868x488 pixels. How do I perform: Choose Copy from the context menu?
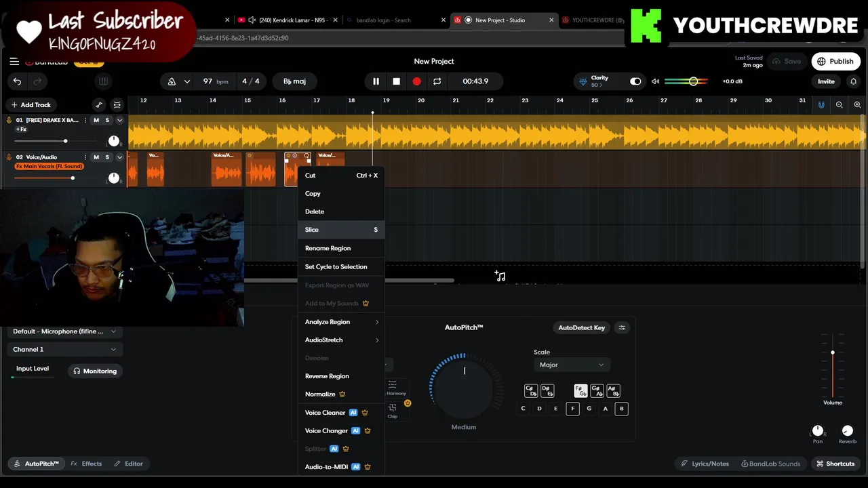click(x=341, y=194)
